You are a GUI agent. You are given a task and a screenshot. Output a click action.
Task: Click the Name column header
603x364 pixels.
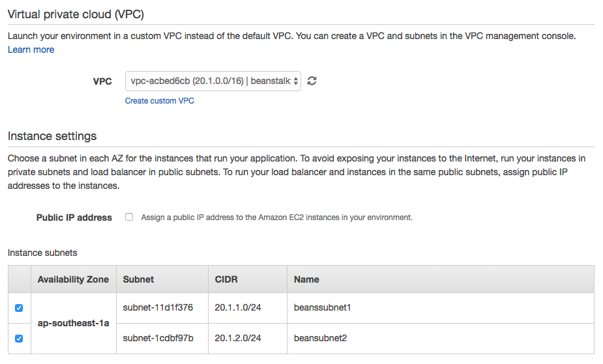pyautogui.click(x=306, y=279)
